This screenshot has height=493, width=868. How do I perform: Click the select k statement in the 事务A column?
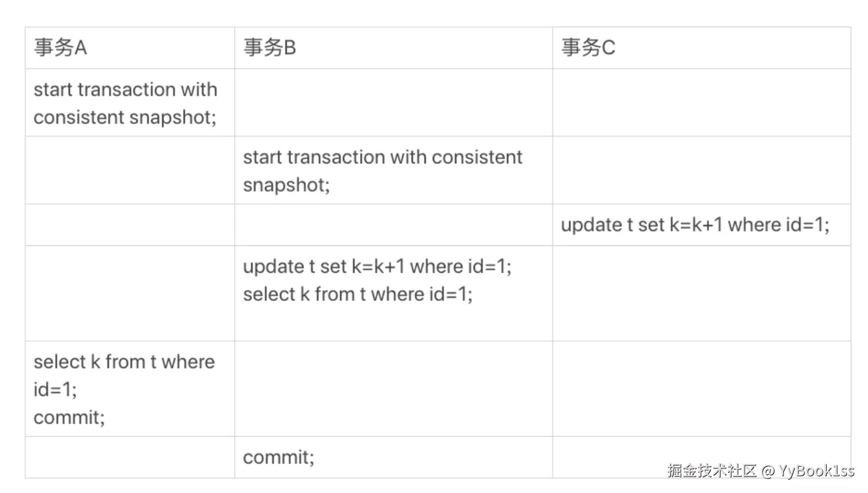124,375
